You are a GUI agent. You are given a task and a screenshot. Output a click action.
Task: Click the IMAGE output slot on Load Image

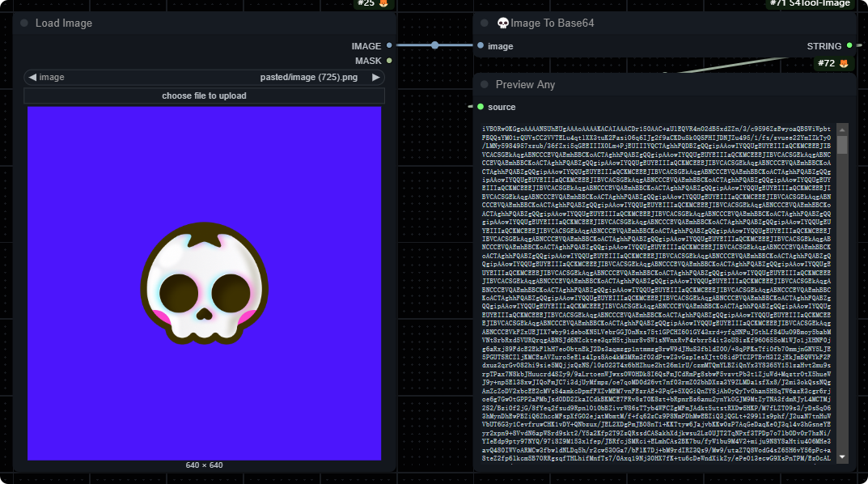tap(389, 46)
